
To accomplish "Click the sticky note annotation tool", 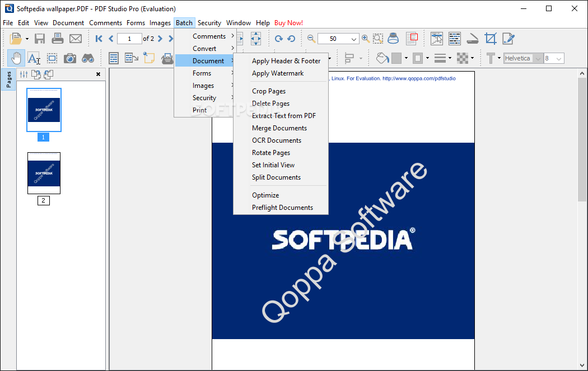I will click(x=149, y=58).
